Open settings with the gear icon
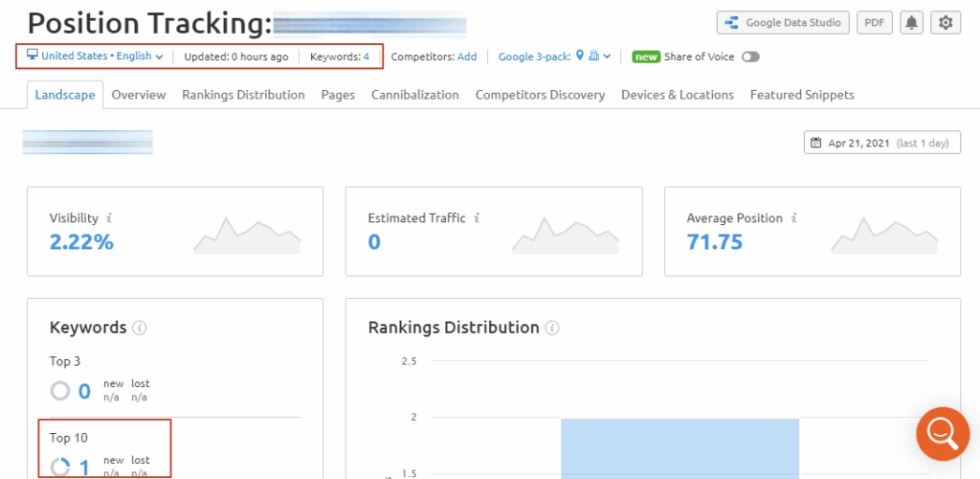The image size is (980, 479). coord(946,23)
